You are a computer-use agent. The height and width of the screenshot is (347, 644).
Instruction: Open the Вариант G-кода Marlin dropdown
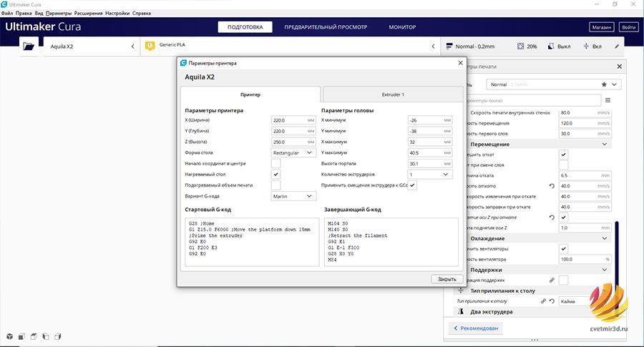[x=293, y=196]
